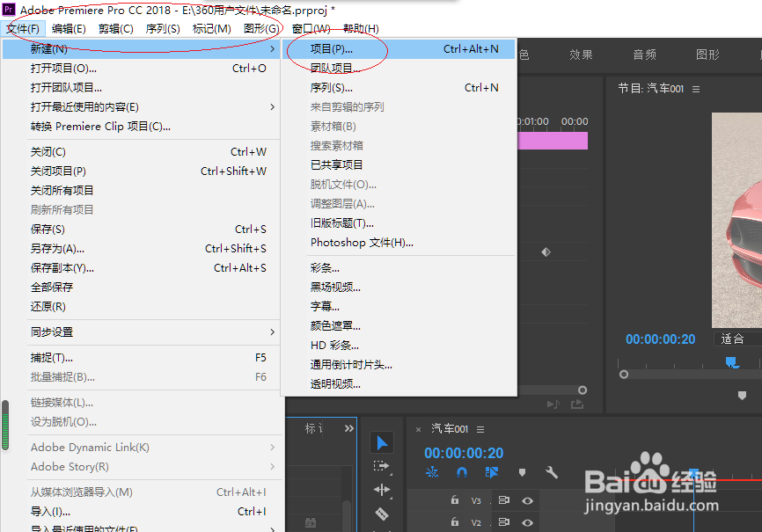This screenshot has width=762, height=532.
Task: Click 打开项目(O)... menu item
Action: (x=142, y=68)
